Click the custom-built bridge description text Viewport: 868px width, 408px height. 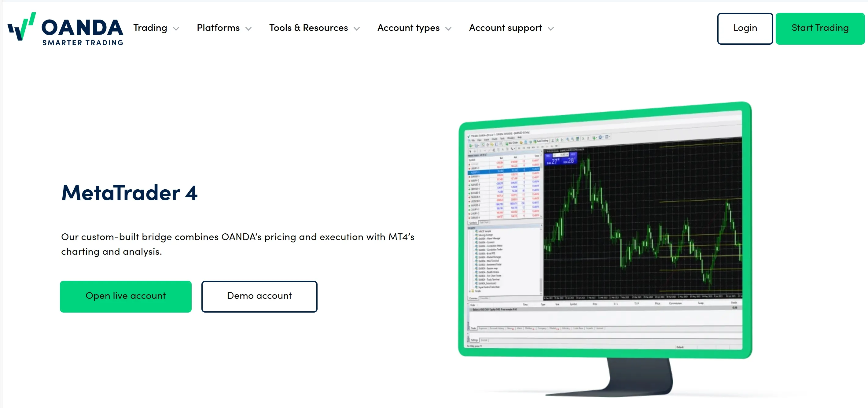[237, 244]
